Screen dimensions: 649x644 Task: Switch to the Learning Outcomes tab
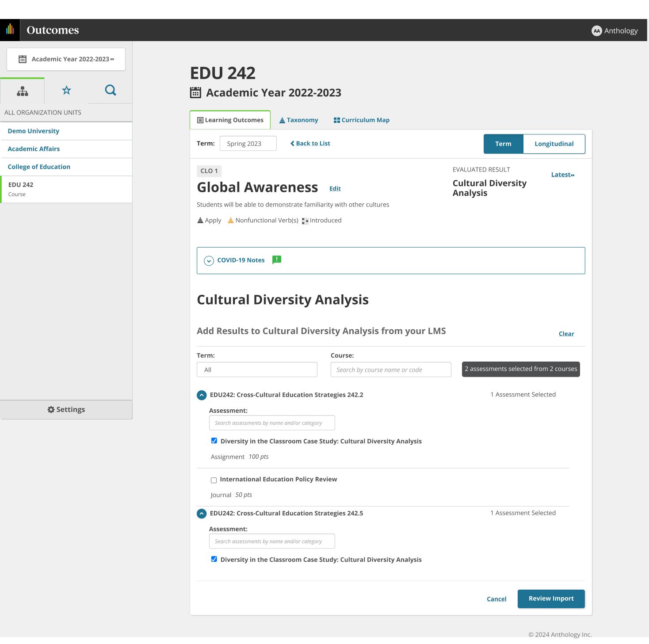[x=230, y=120]
